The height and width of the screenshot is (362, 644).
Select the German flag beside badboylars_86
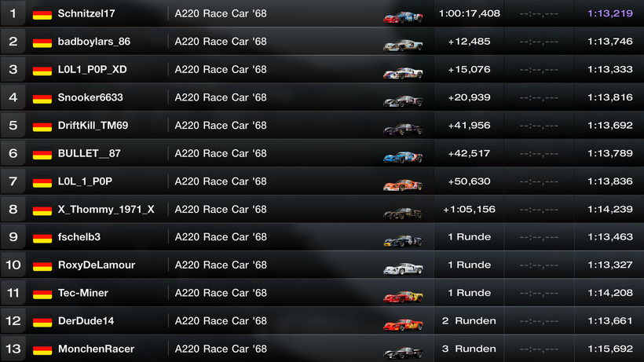[42, 42]
